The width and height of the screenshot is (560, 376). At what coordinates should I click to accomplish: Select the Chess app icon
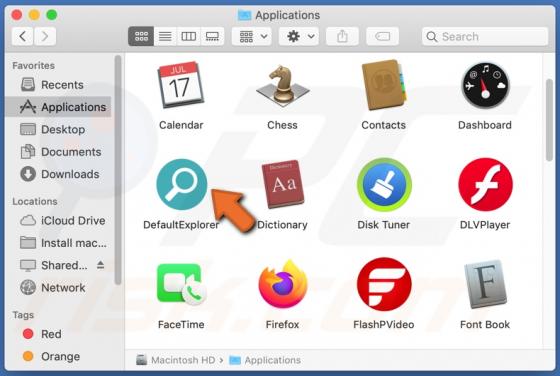(282, 86)
